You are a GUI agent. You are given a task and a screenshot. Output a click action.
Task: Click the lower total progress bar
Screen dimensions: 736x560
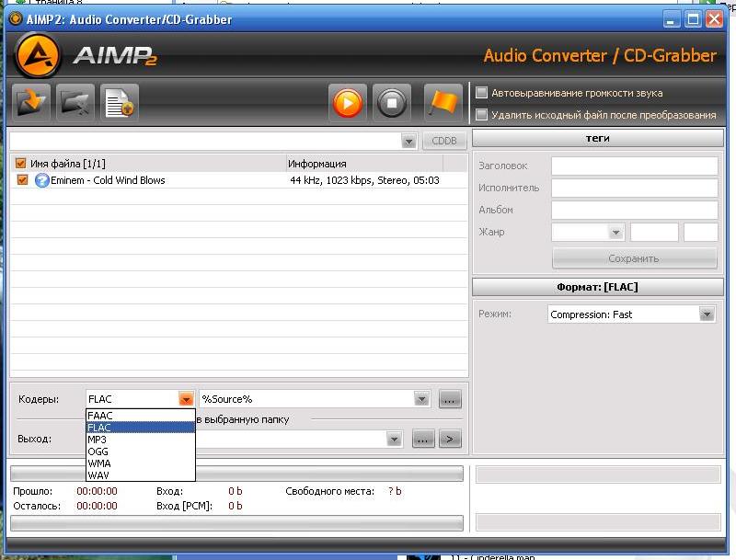point(236,523)
